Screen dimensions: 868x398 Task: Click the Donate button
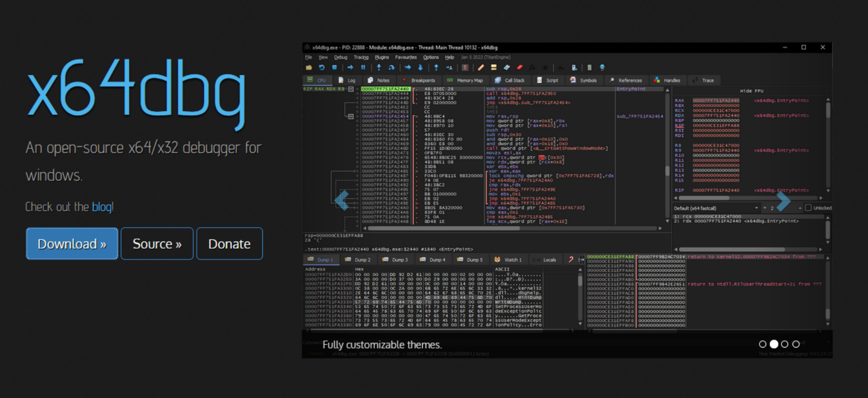[x=229, y=244]
